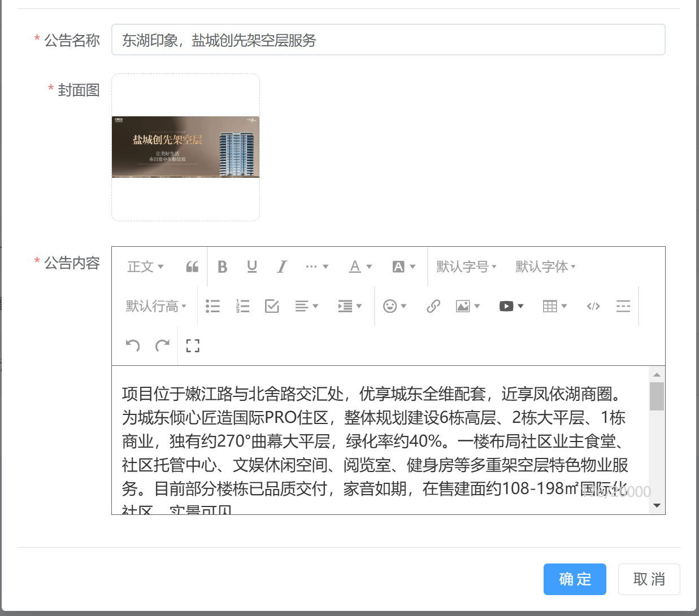Insert a hyperlink
The height and width of the screenshot is (616, 699).
point(433,306)
